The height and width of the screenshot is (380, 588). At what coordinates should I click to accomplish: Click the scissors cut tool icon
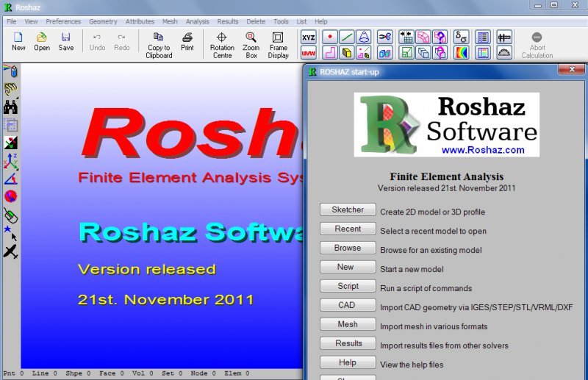tap(384, 37)
